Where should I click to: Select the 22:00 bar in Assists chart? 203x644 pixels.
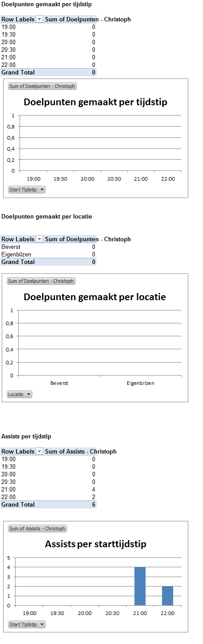pos(167,596)
